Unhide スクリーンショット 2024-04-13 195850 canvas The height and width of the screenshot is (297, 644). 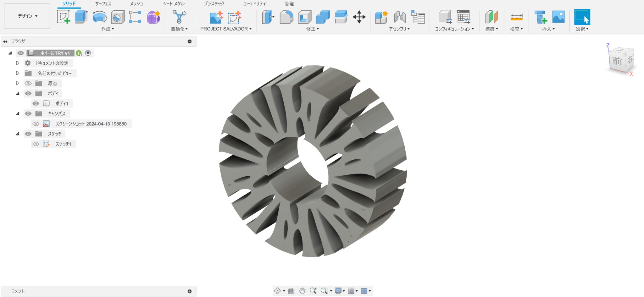point(36,124)
